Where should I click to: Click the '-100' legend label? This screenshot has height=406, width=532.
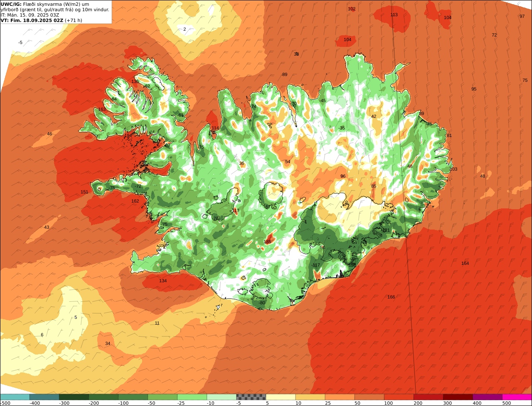click(123, 403)
